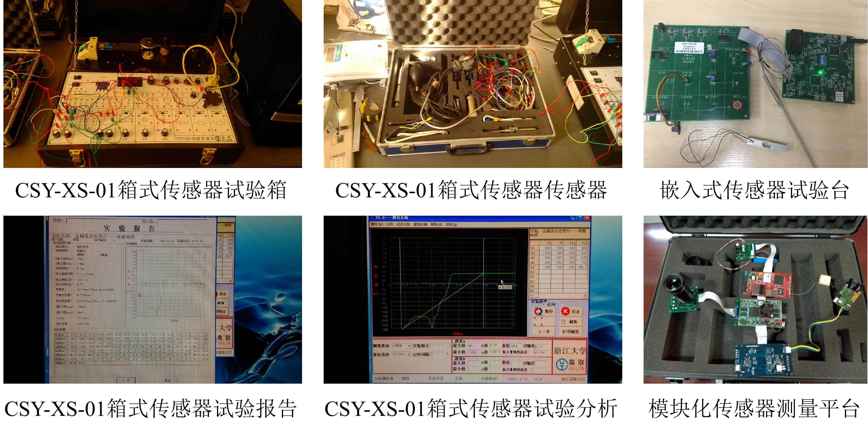This screenshot has height=424, width=868.
Task: Click the refresh page icon beside 刷新
Action: [563, 322]
